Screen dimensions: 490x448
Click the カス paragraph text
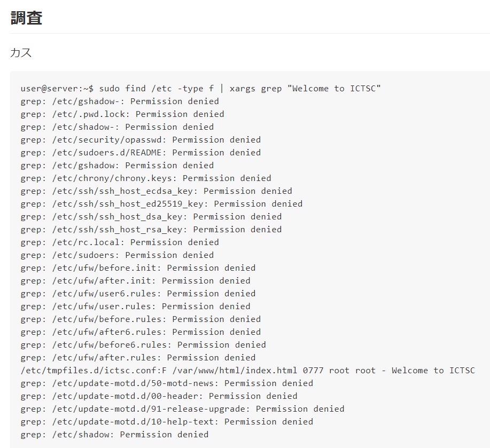(21, 52)
